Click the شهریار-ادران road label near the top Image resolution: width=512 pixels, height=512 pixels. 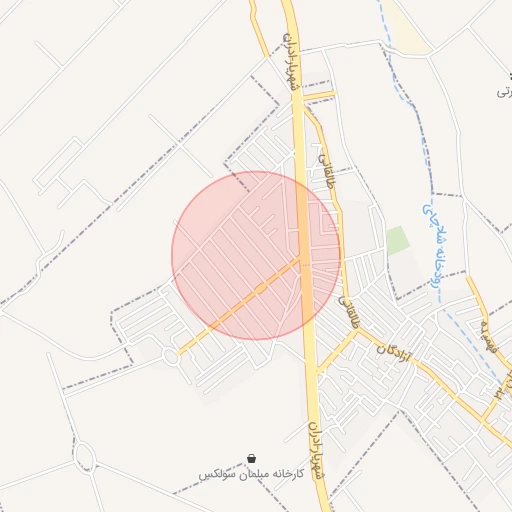pyautogui.click(x=291, y=62)
